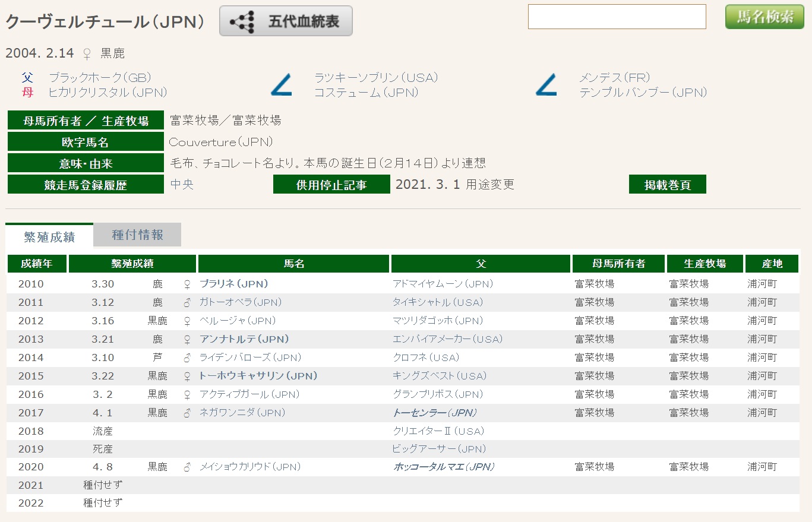Open sire アドマイヤムーン(JPN) link
This screenshot has height=522, width=812.
443,284
